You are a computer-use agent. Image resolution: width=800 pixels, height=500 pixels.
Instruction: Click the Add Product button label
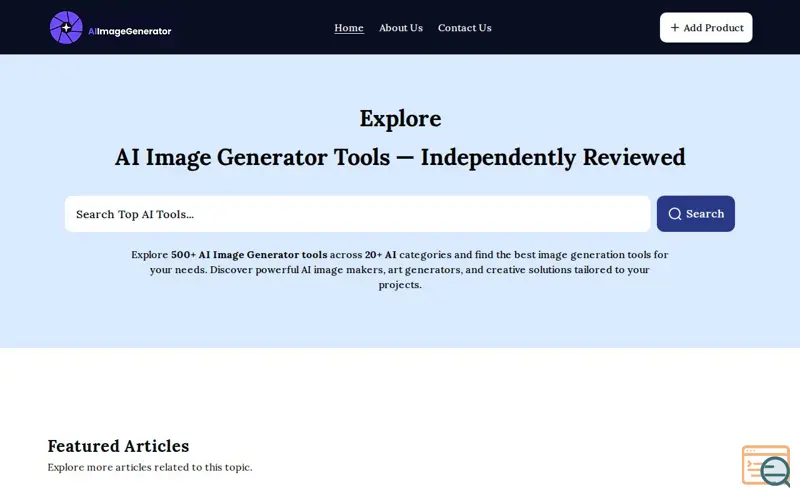(x=713, y=28)
